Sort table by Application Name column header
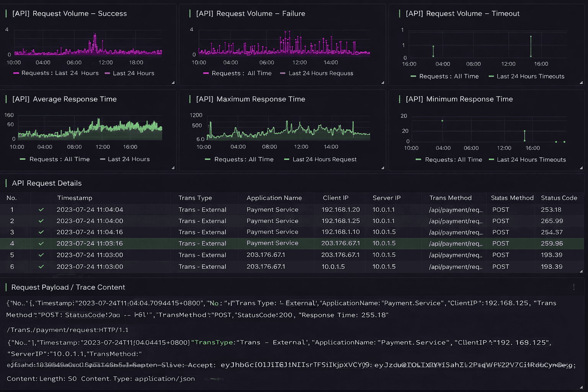 coord(274,198)
